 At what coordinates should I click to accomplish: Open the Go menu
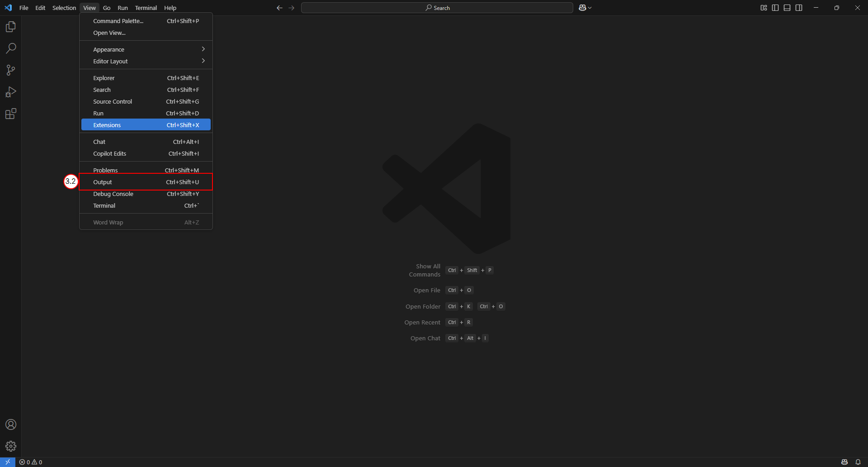(107, 8)
